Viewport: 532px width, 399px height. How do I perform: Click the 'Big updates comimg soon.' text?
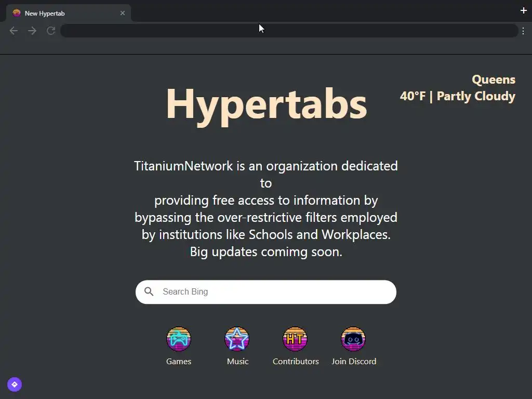point(266,252)
